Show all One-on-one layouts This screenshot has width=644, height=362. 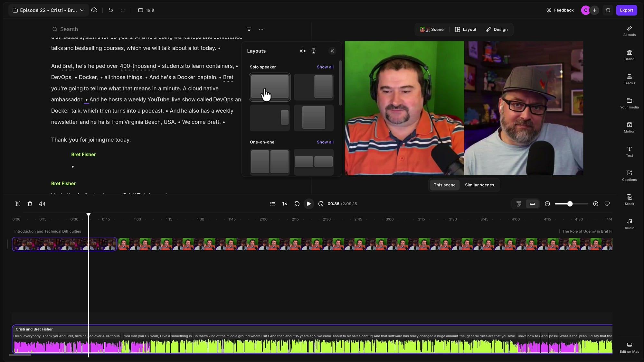pos(325,142)
